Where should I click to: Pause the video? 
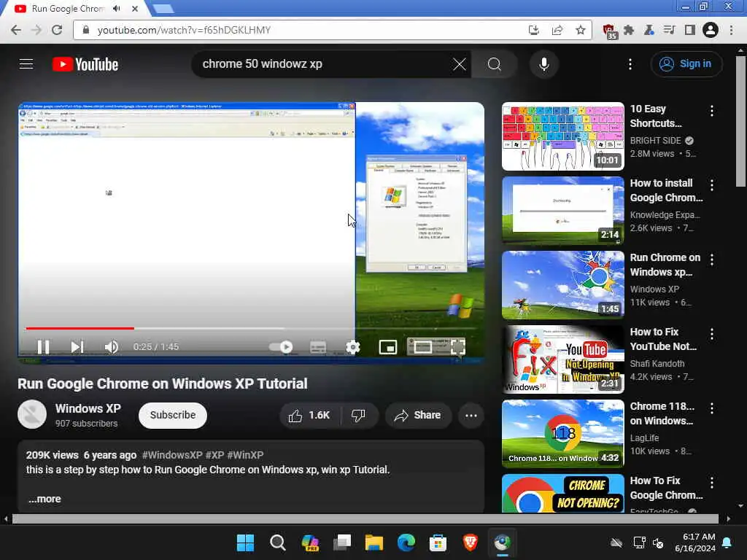coord(43,346)
